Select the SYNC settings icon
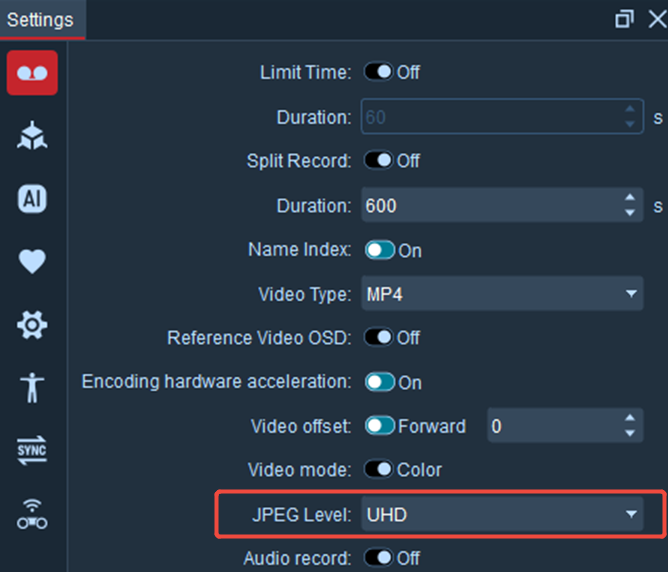 (32, 450)
